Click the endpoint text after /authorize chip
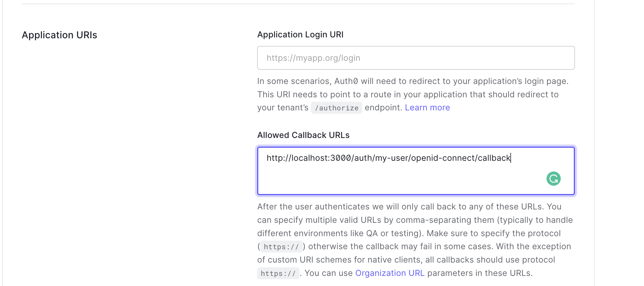The width and height of the screenshot is (644, 286). [x=382, y=107]
